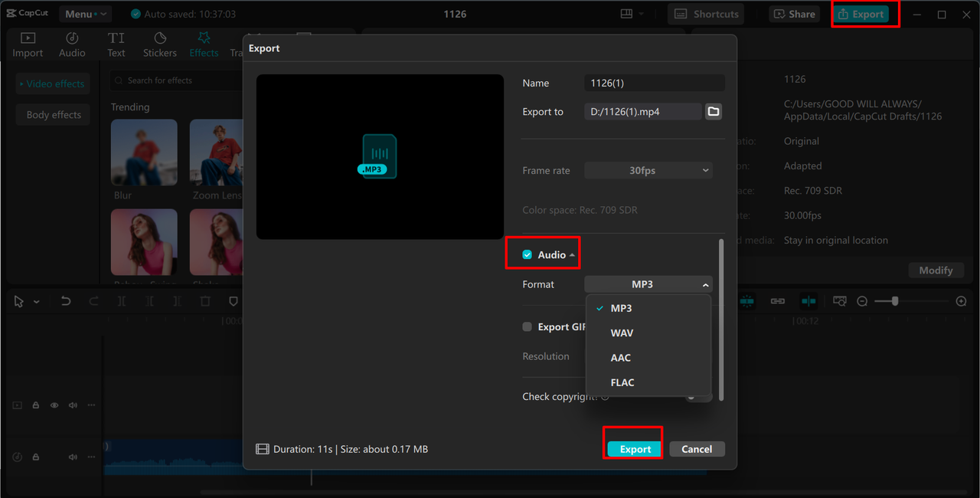
Task: Click the Share button in title bar
Action: pos(794,14)
